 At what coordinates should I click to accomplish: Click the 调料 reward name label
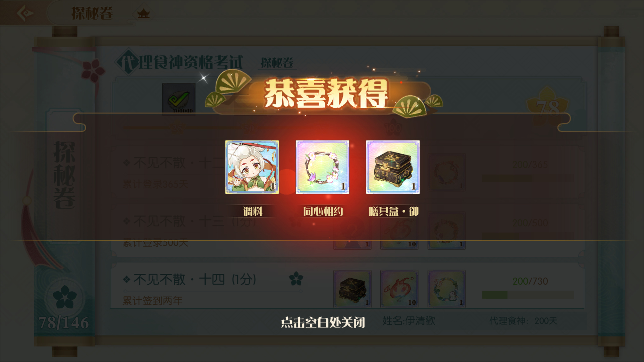(x=253, y=211)
